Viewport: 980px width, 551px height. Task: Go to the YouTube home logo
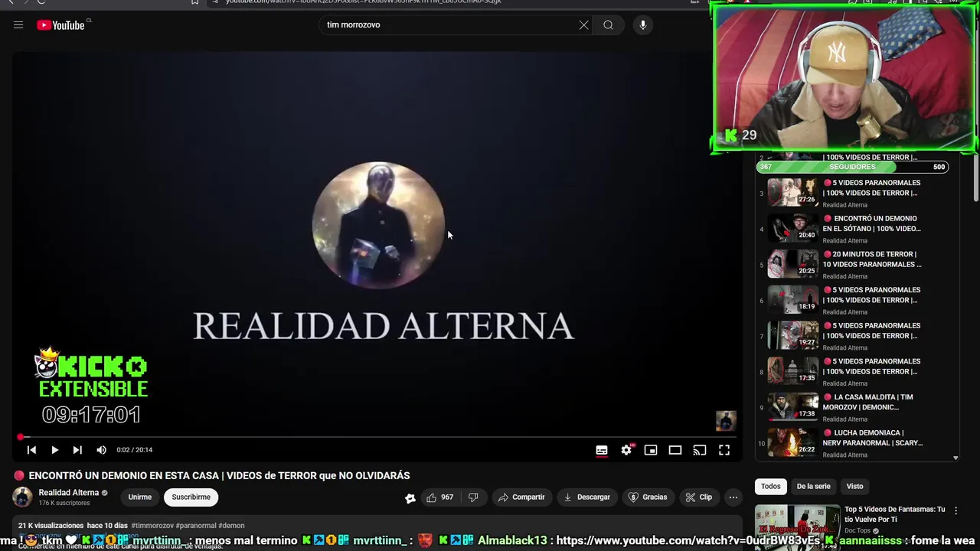coord(60,25)
